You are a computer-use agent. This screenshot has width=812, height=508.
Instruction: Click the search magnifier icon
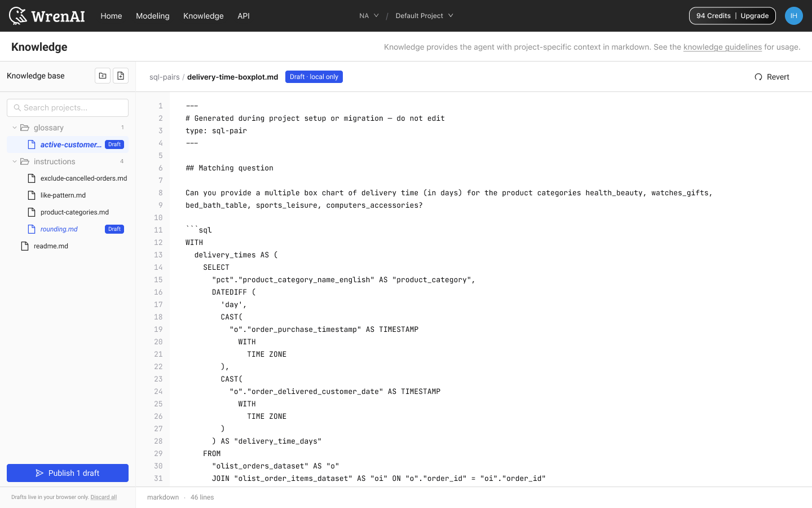(x=17, y=108)
